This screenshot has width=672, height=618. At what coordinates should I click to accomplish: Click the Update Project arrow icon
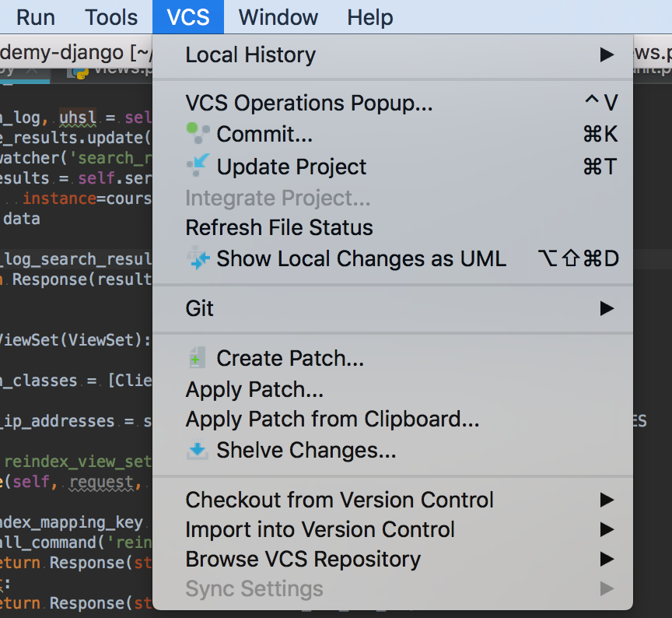(x=198, y=166)
